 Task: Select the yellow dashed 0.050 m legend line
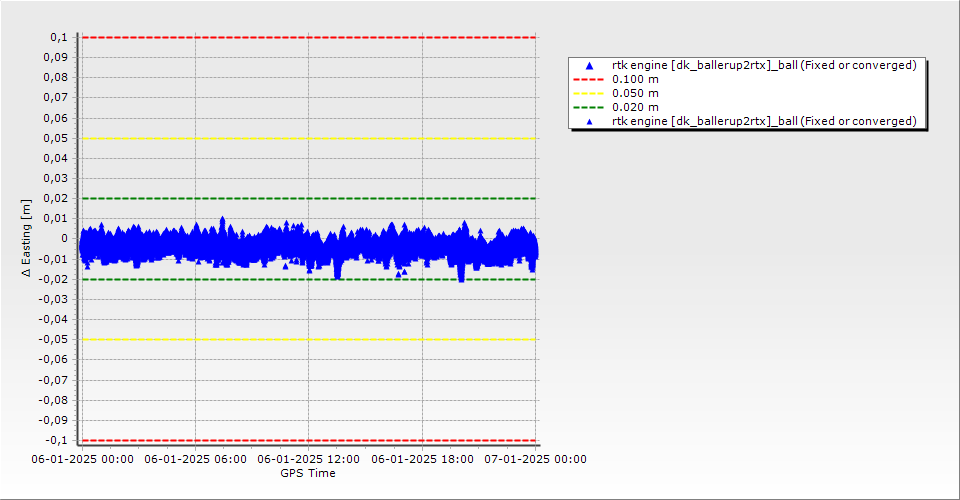(x=588, y=94)
